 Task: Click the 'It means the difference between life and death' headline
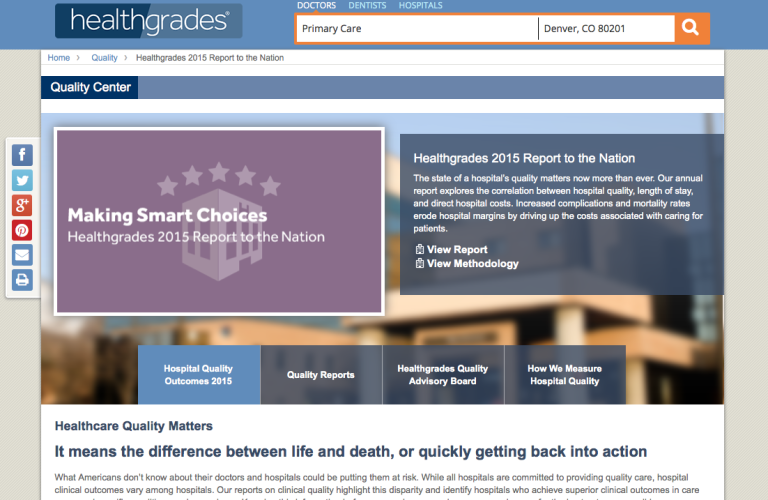click(x=351, y=452)
